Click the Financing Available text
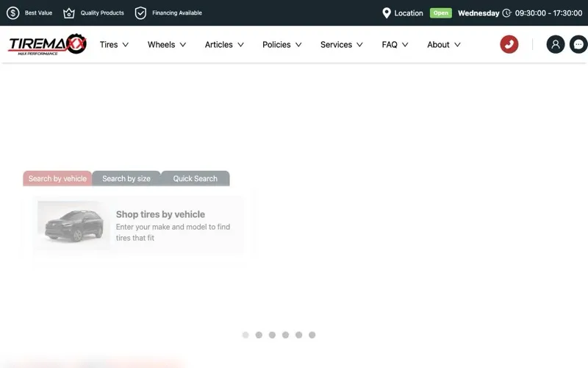 coord(177,13)
